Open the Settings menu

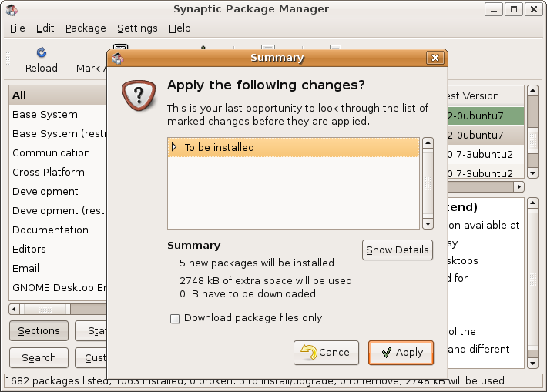(137, 28)
